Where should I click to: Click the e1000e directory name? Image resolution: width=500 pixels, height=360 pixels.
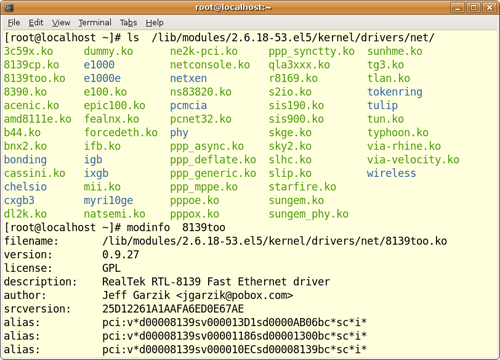(102, 78)
